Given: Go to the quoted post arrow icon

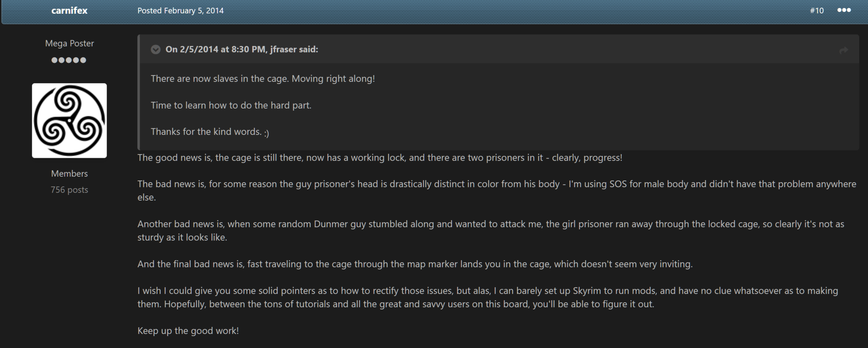Looking at the screenshot, I should click(x=844, y=50).
